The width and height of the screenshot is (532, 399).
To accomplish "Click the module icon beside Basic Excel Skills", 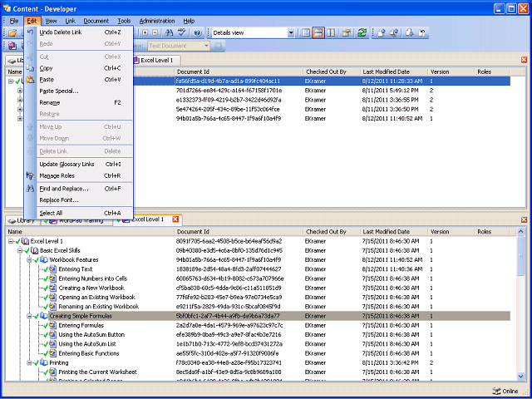I will pos(35,250).
